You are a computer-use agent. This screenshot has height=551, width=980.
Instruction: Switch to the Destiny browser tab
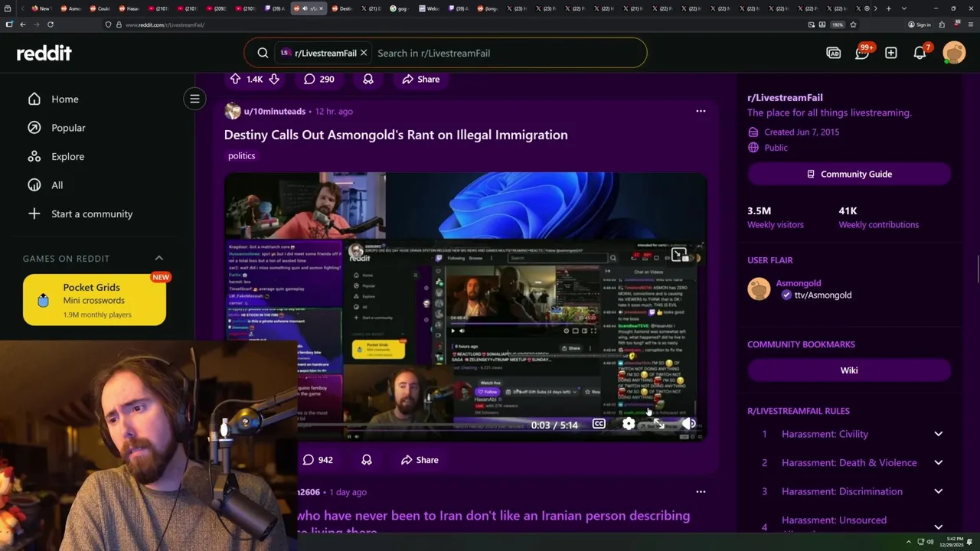click(x=341, y=8)
